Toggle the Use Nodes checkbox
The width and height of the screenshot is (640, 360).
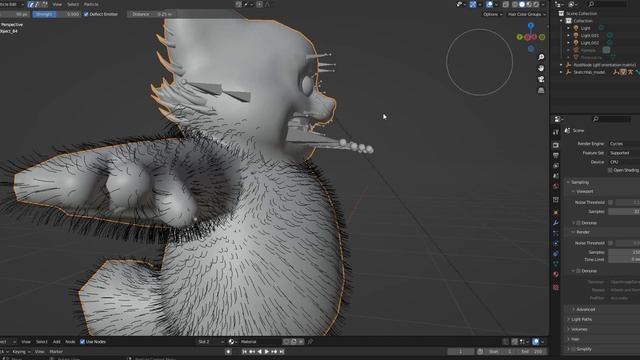coord(82,342)
